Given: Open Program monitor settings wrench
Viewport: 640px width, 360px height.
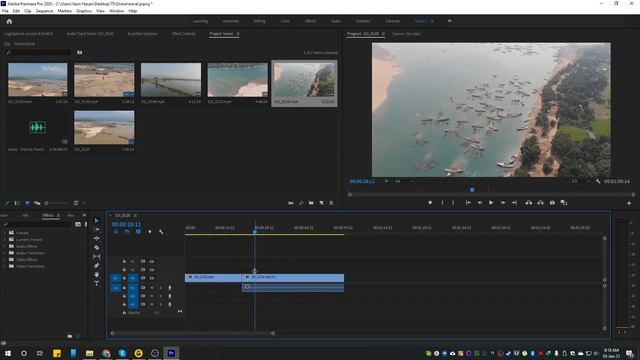Looking at the screenshot, I should pos(598,181).
